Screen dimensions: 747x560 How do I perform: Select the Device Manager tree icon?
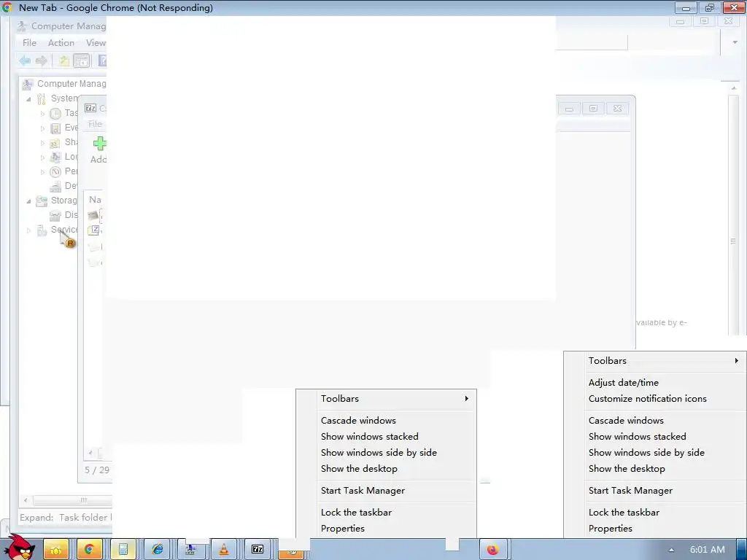coord(55,186)
